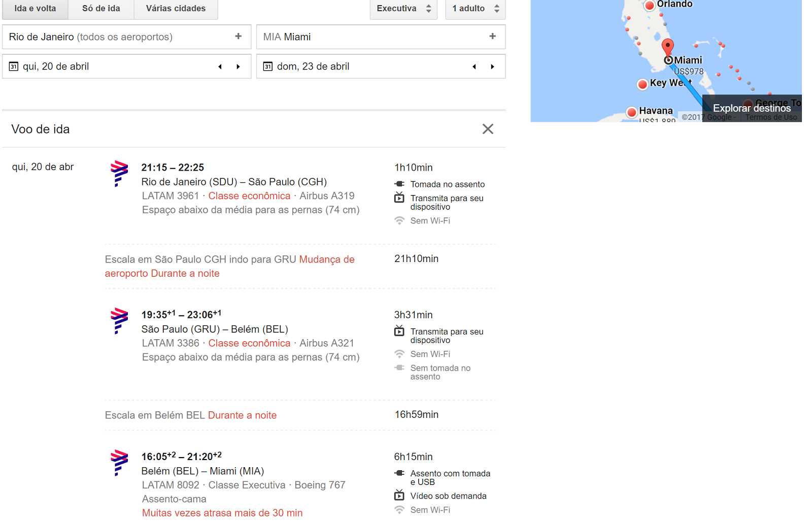
Task: Click the 'qui, 20 de abr' date label
Action: [x=43, y=167]
